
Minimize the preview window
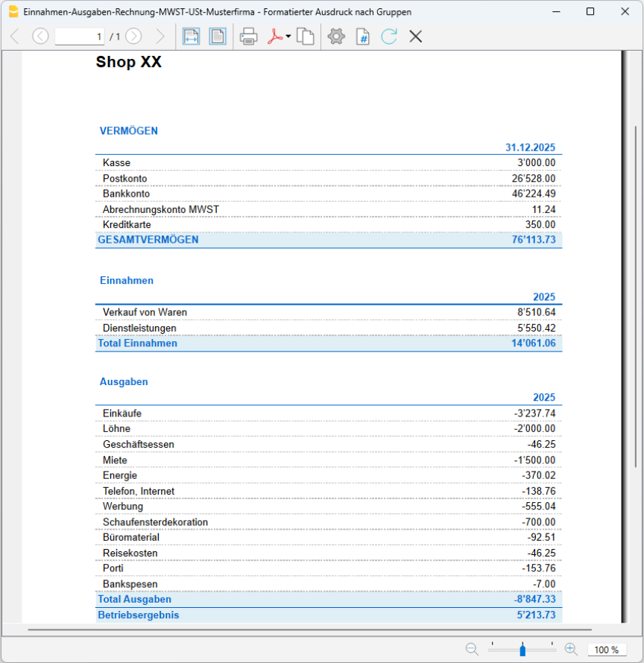pyautogui.click(x=556, y=12)
